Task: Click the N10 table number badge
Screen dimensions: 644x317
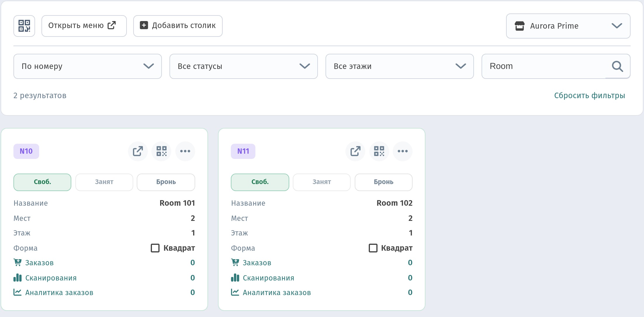Action: pos(26,151)
